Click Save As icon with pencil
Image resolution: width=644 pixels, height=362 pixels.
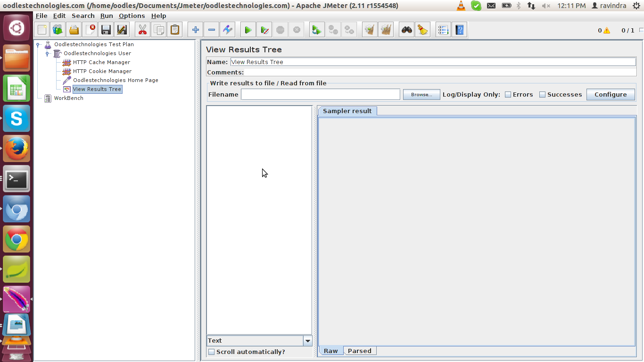click(x=122, y=30)
